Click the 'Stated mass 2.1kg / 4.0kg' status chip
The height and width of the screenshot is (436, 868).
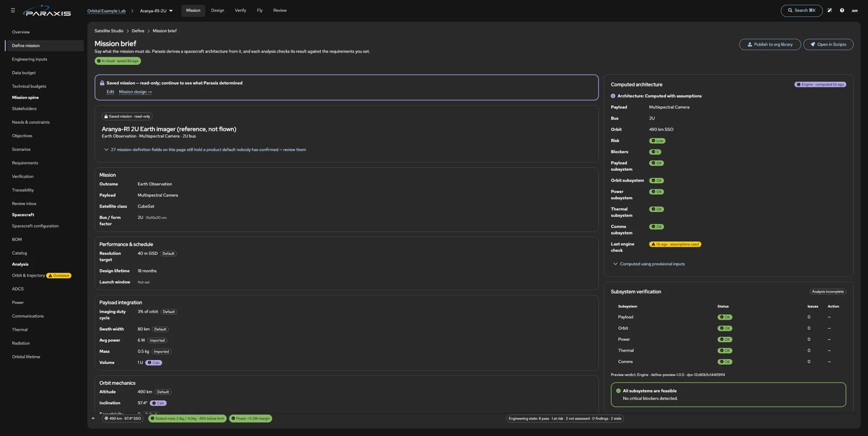point(187,419)
